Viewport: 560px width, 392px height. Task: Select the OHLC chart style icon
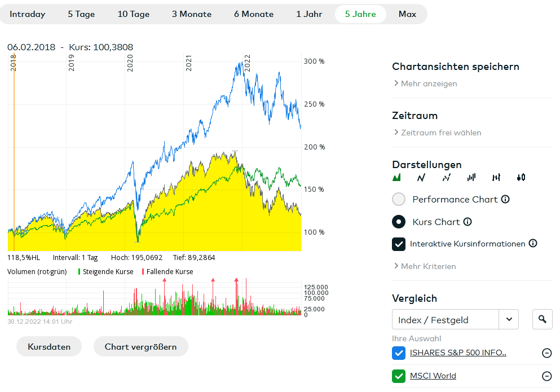pyautogui.click(x=496, y=178)
